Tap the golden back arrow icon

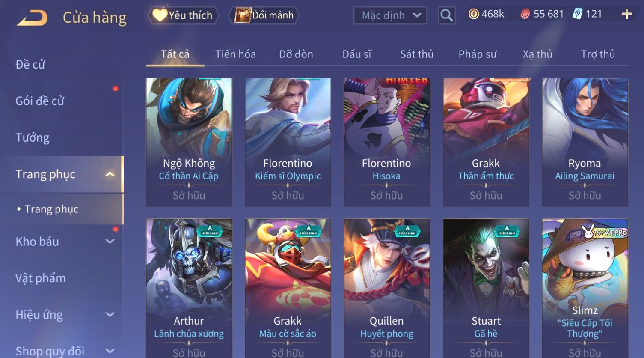pyautogui.click(x=32, y=18)
